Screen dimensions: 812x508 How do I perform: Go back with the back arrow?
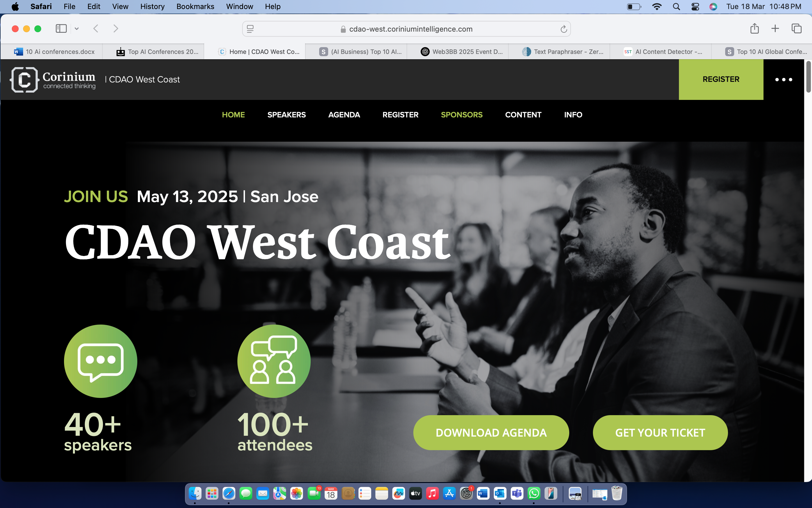pyautogui.click(x=96, y=29)
